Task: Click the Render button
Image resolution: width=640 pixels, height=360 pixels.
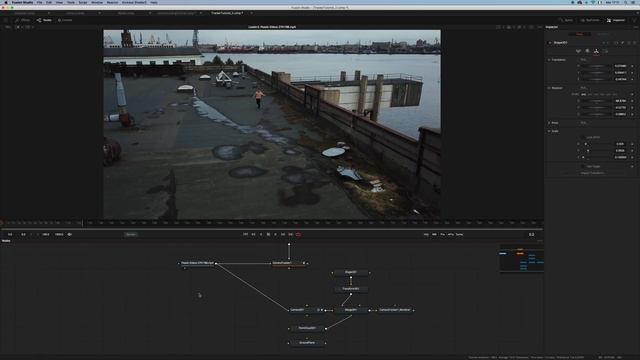Action: click(131, 235)
